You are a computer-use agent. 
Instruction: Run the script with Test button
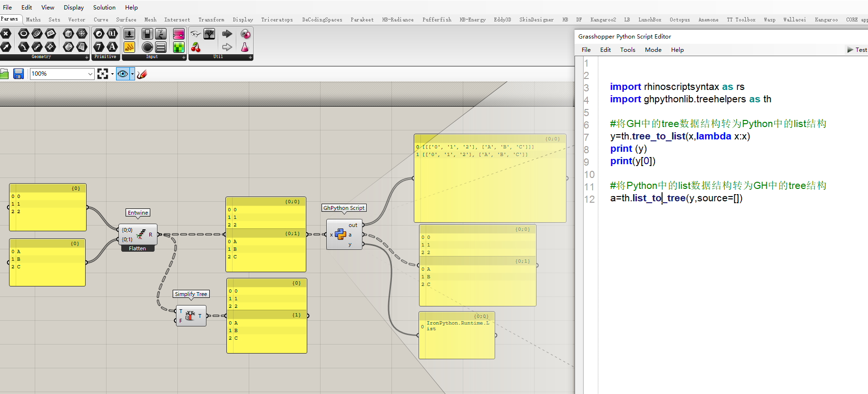coord(857,49)
